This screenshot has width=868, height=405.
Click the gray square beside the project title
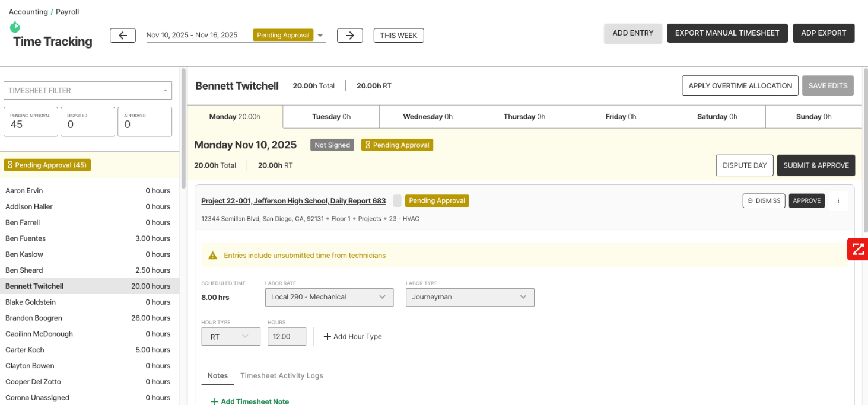coord(397,201)
